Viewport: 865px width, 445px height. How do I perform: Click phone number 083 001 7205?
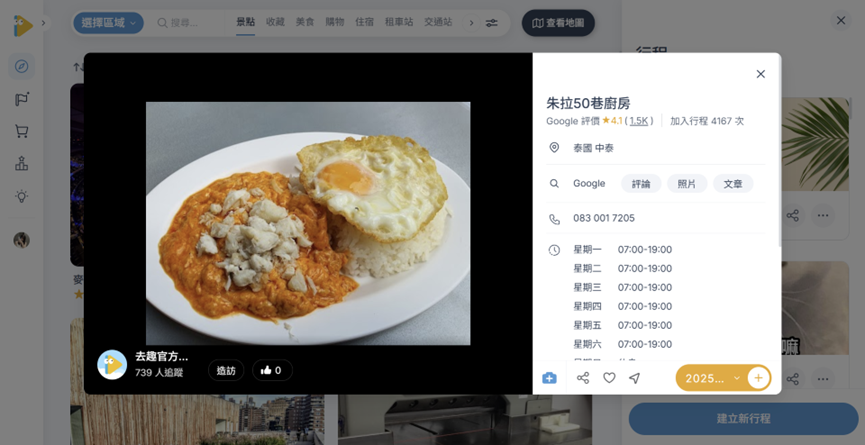[604, 218]
